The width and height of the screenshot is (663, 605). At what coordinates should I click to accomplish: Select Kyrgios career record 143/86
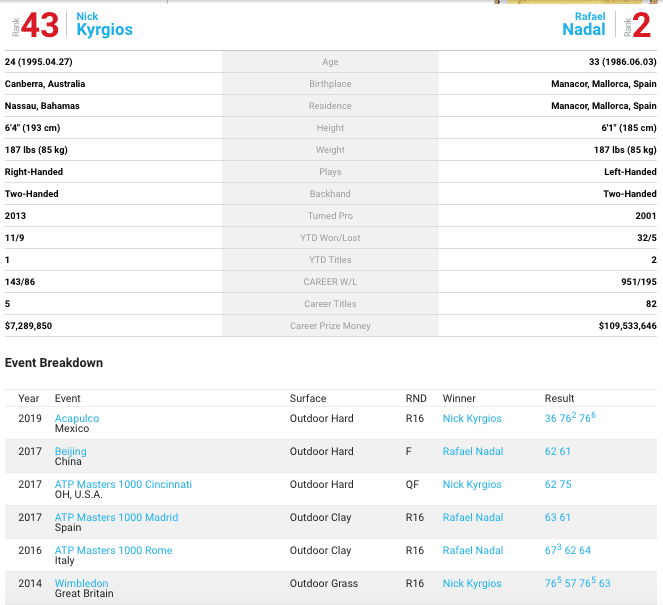pos(20,282)
